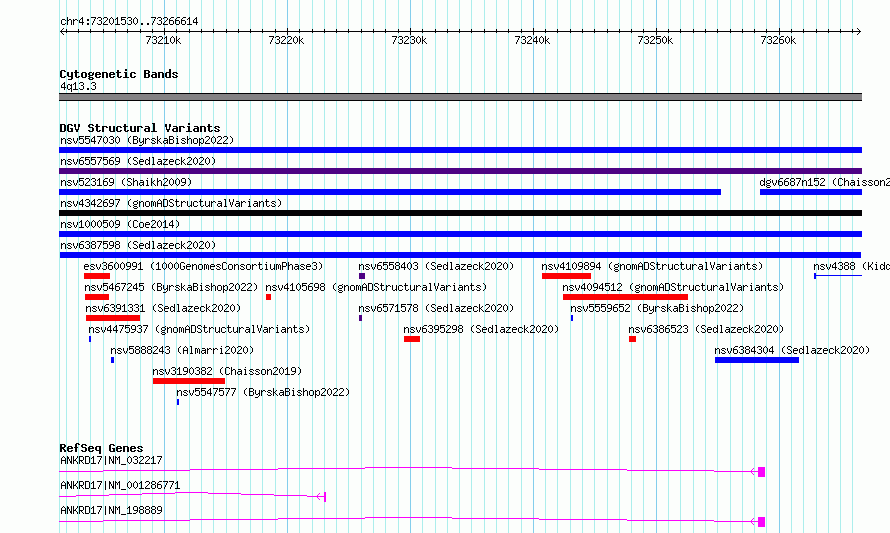Viewport: 890px width, 533px height.
Task: Click the RefSeq Genes track heading
Action: tap(101, 448)
